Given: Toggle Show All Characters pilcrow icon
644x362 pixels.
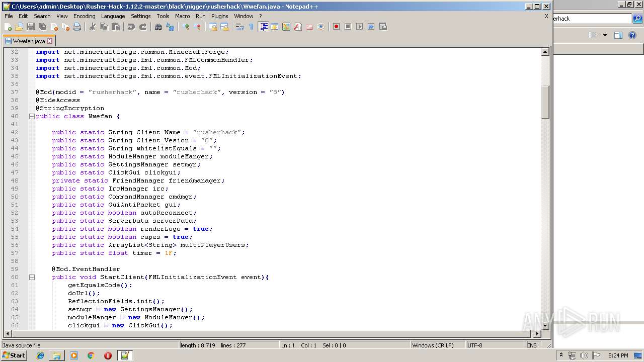Looking at the screenshot, I should pyautogui.click(x=252, y=27).
